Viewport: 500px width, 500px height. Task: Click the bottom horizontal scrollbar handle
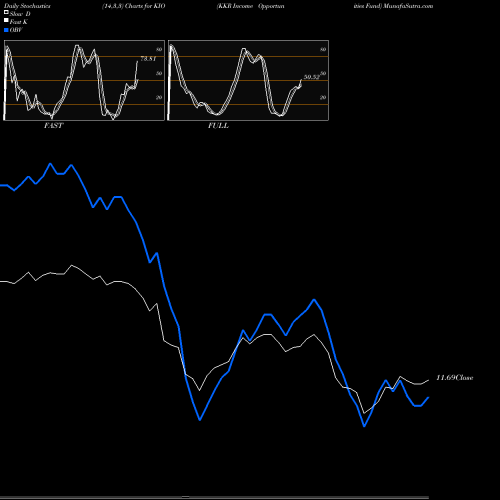click(x=186, y=497)
